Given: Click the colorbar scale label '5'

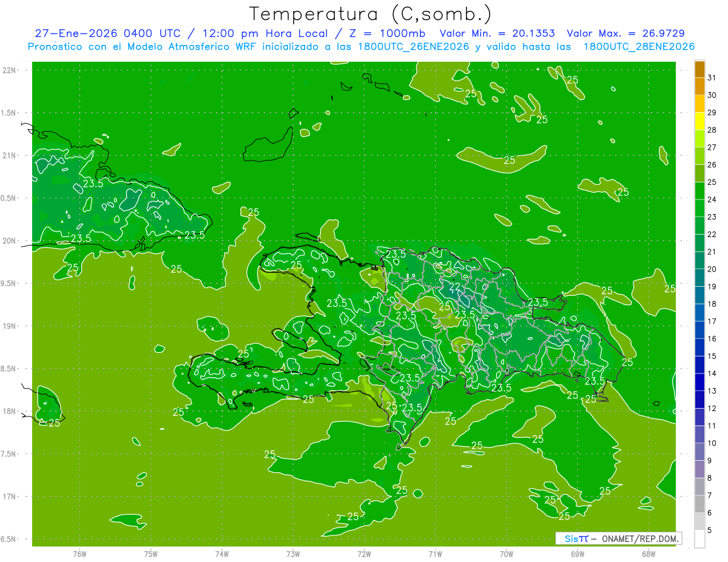Looking at the screenshot, I should [710, 530].
